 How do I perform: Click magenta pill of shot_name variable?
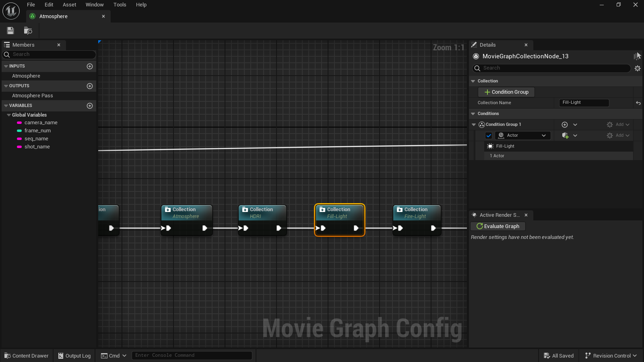click(19, 147)
